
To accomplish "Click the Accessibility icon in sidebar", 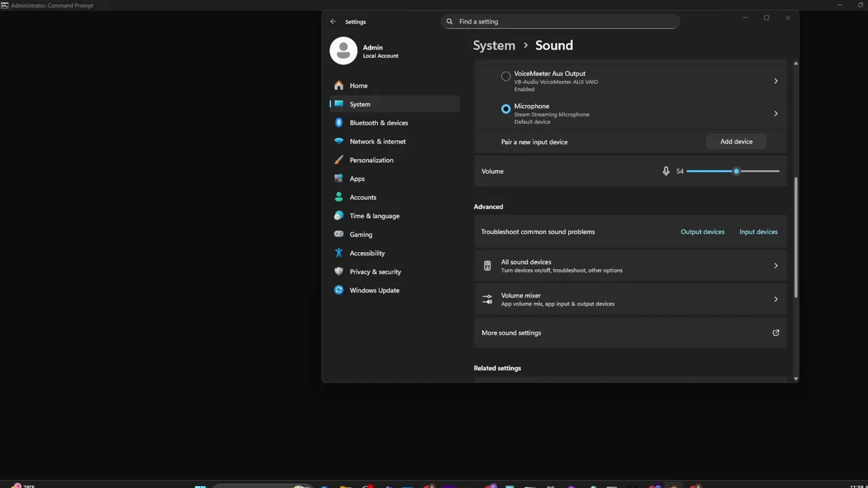I will click(x=339, y=253).
